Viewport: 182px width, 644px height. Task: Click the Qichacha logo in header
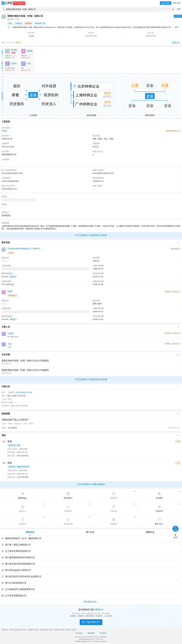[7, 3]
